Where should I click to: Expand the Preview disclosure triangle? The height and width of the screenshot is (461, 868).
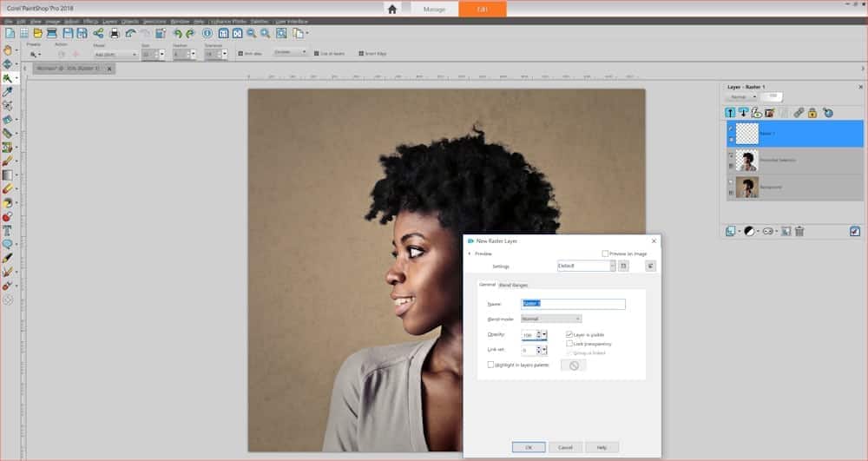[470, 254]
